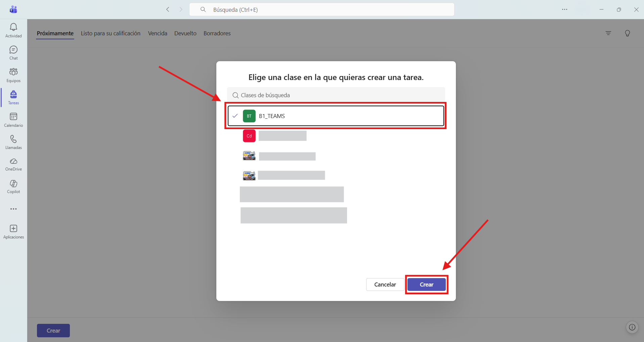644x342 pixels.
Task: Select the first class with picture thumbnail
Action: pos(249,156)
